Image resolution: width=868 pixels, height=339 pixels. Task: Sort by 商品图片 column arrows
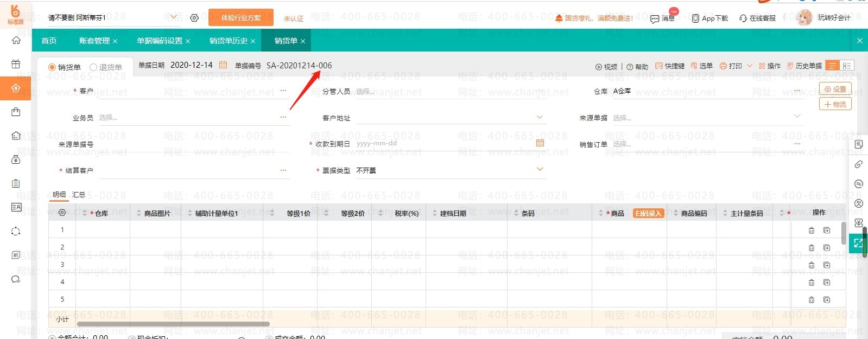click(139, 213)
